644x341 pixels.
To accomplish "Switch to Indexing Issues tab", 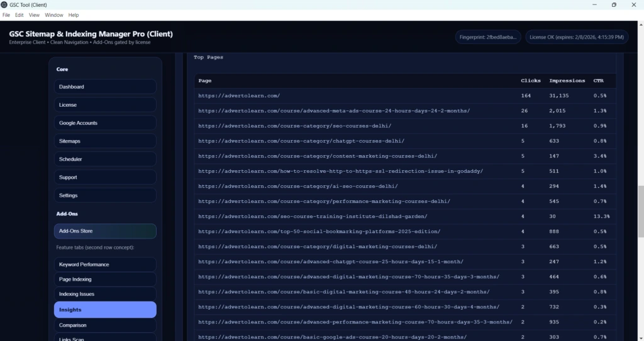I will tap(105, 294).
